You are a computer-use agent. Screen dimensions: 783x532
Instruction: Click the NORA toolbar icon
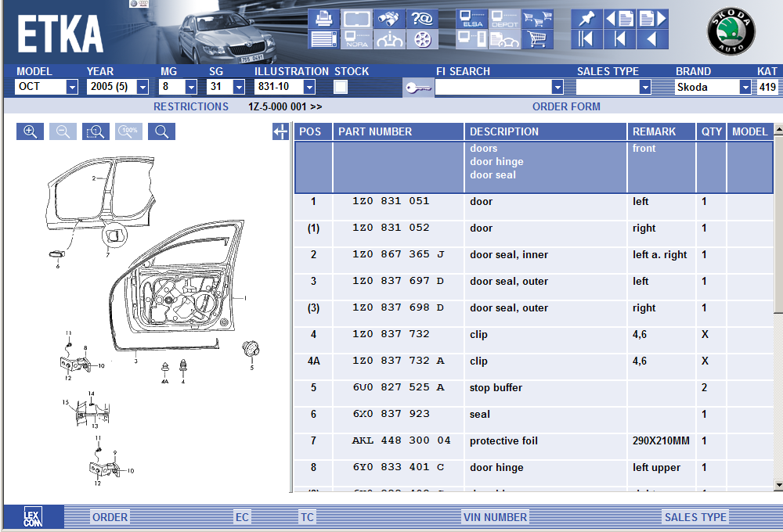pos(357,39)
